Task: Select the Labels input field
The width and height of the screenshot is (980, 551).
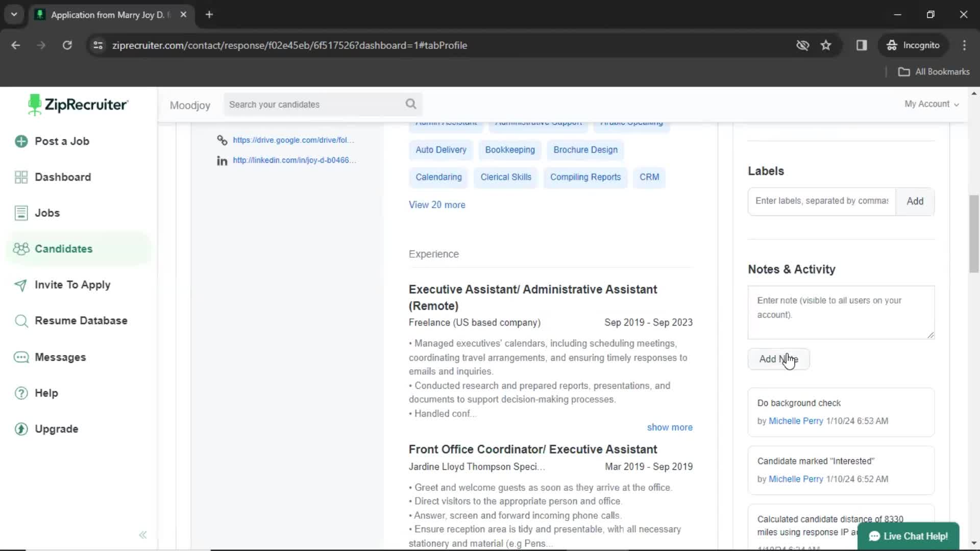Action: coord(821,201)
